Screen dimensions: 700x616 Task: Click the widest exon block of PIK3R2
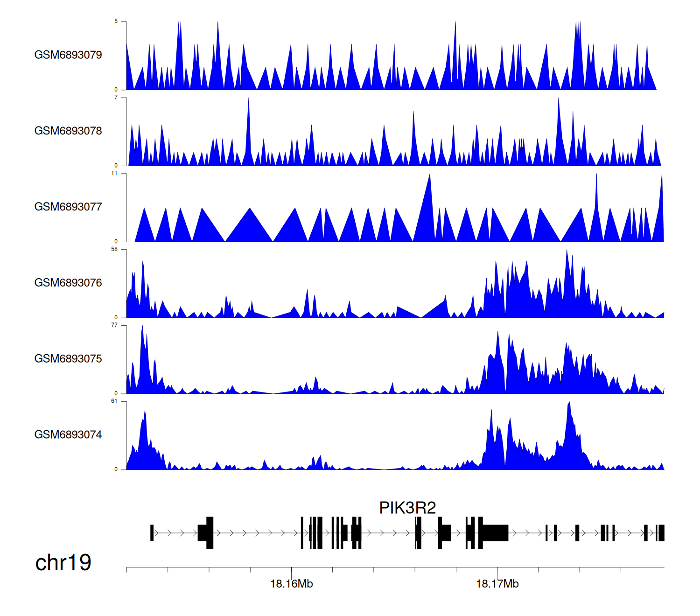click(495, 533)
